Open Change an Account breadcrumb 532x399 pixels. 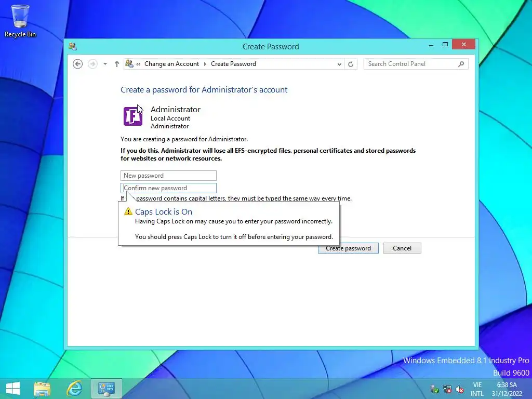click(171, 64)
